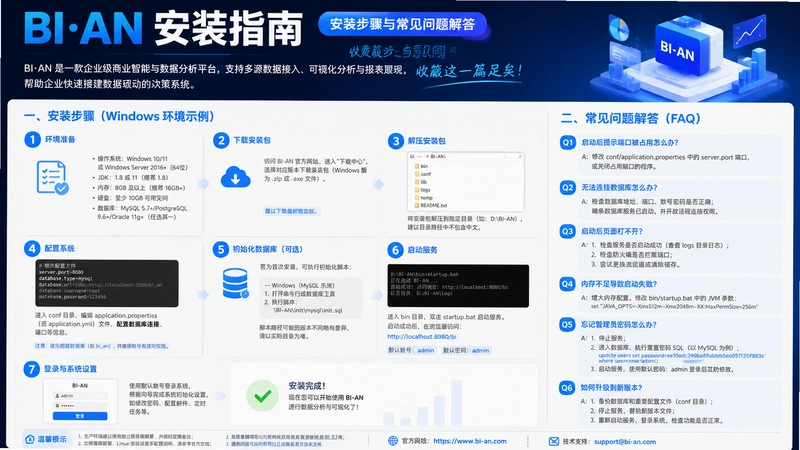Click the envelope icon beside 技术支持
Image resolution: width=800 pixels, height=450 pixels.
554,441
